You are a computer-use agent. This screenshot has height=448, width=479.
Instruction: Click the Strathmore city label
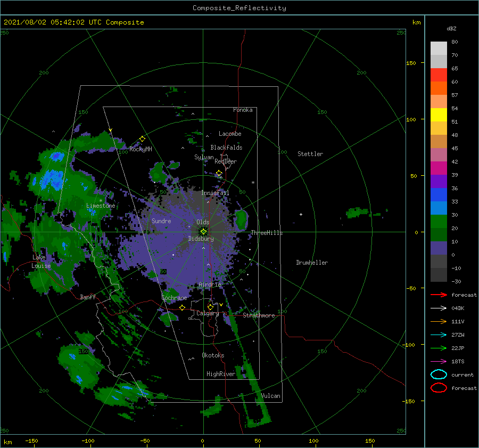pos(259,315)
